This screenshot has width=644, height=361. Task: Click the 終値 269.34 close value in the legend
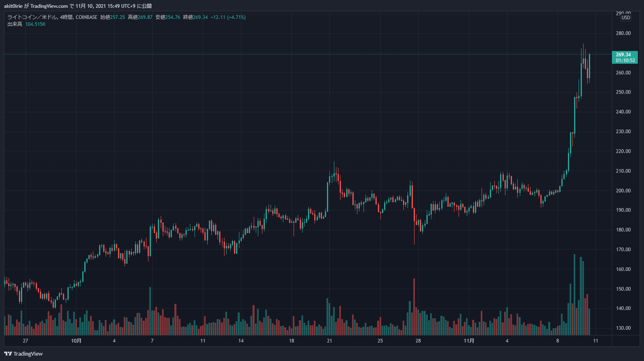[x=195, y=17]
